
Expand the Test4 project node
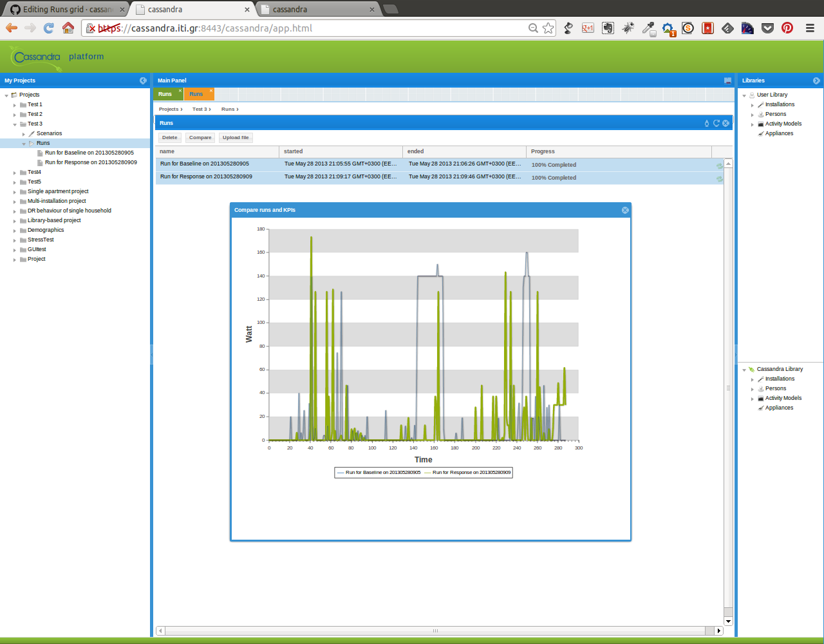(x=15, y=173)
